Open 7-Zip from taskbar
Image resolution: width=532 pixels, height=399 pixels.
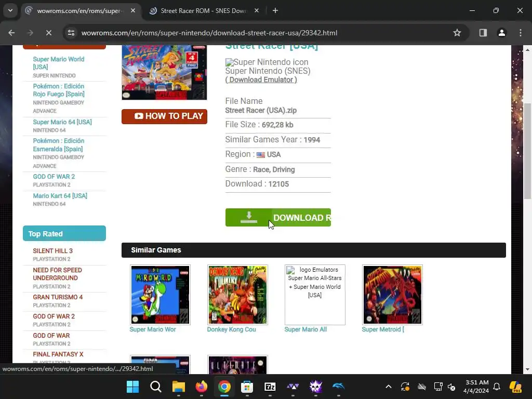(x=270, y=387)
